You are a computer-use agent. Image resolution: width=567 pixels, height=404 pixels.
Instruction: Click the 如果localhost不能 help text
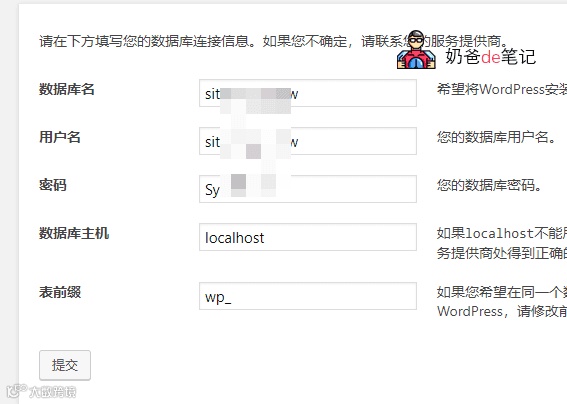(x=502, y=243)
